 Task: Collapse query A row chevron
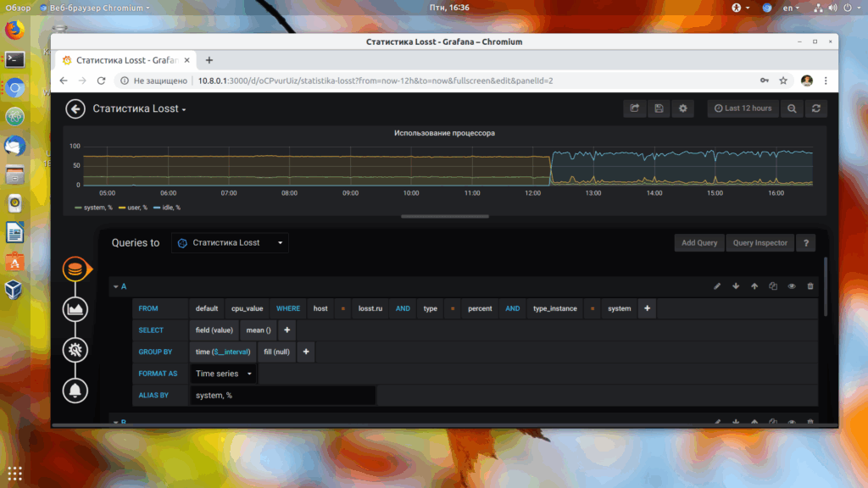tap(115, 286)
